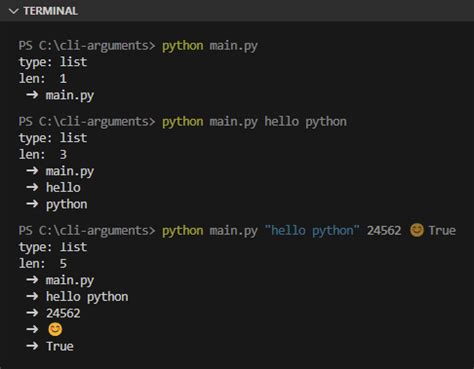Click the '→ True' output line
Screen dimensions: 474x369
click(50, 346)
